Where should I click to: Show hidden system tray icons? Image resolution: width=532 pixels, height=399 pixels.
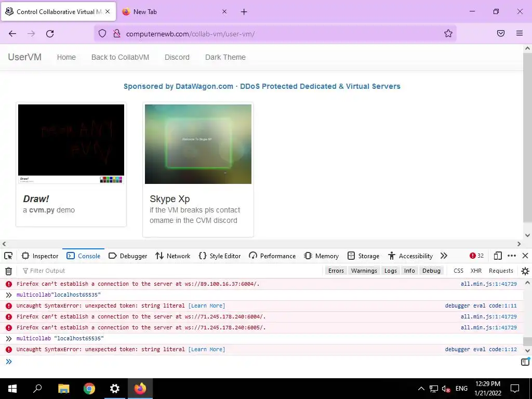click(421, 389)
